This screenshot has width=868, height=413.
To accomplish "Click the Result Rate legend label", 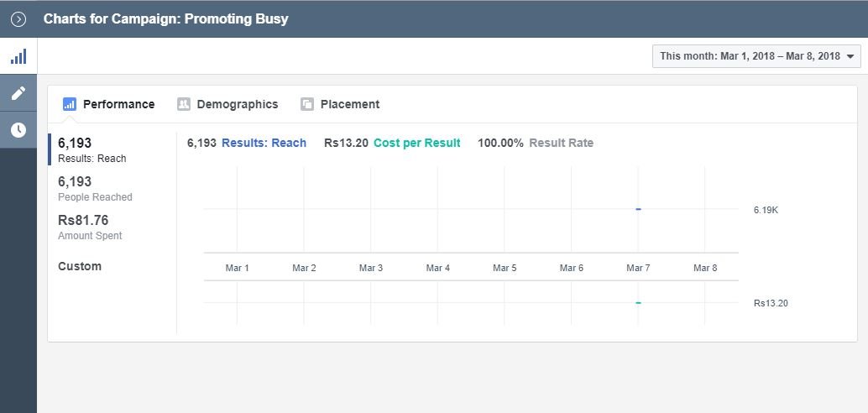I will [561, 143].
